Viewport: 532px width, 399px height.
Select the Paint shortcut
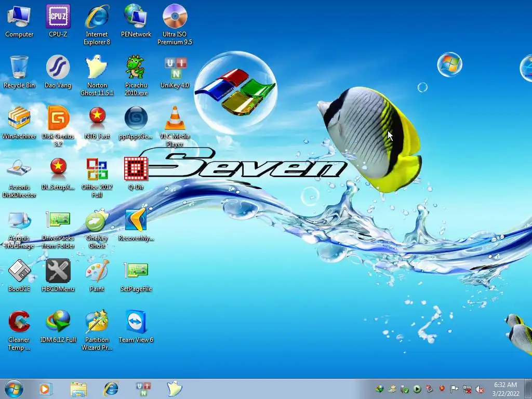(97, 276)
